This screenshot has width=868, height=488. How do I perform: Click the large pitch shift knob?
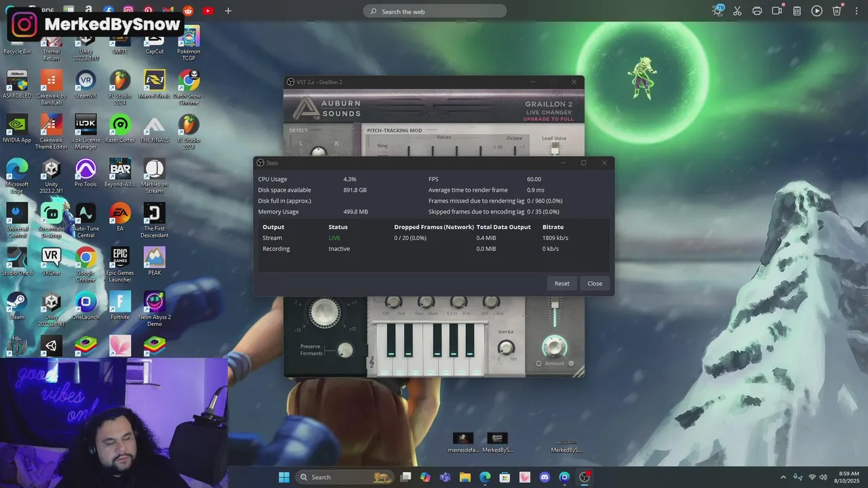coord(324,312)
